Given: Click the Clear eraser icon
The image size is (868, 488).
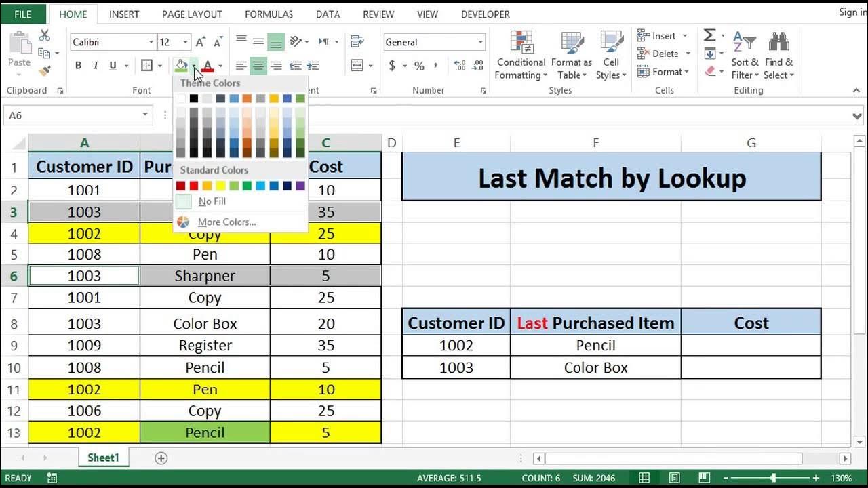Looking at the screenshot, I should tap(710, 70).
